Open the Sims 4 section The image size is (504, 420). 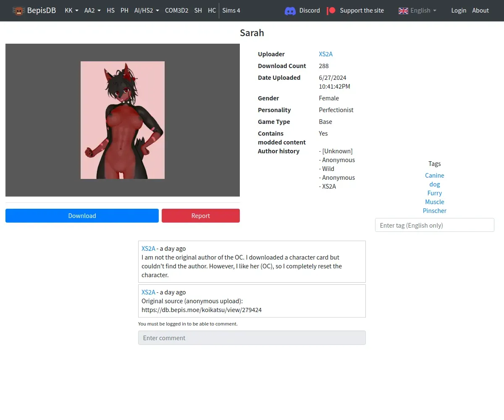tap(231, 10)
